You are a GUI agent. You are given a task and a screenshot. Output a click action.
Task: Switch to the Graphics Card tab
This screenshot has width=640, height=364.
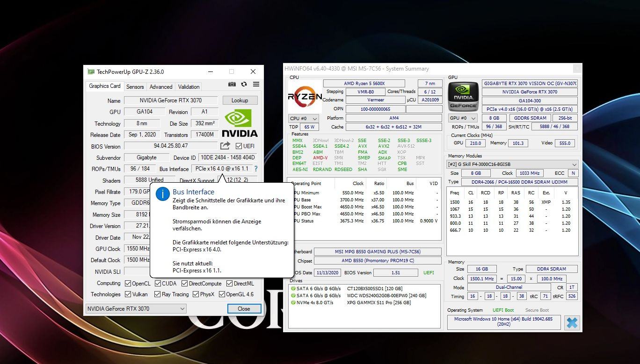coord(105,86)
